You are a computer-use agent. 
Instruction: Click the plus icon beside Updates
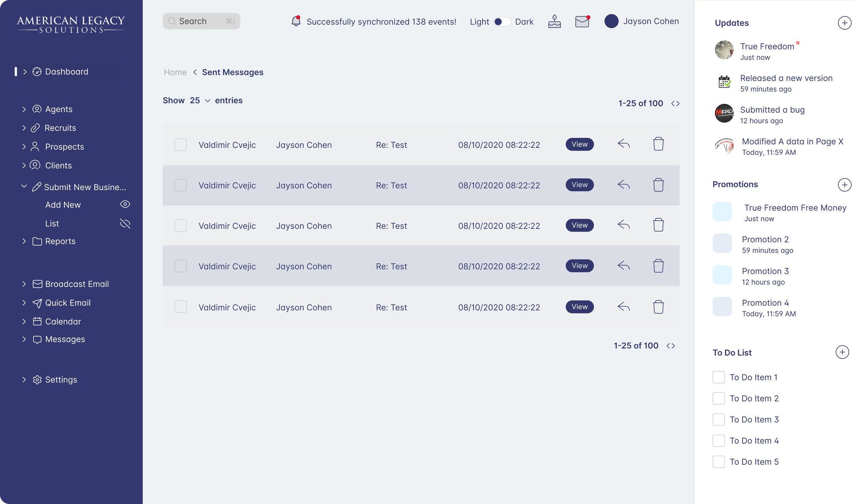[x=844, y=23]
